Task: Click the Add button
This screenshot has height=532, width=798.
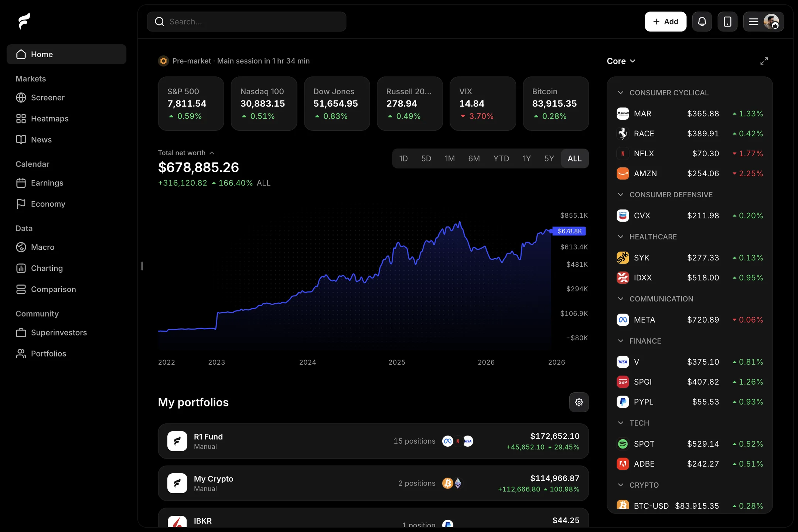Action: 665,22
